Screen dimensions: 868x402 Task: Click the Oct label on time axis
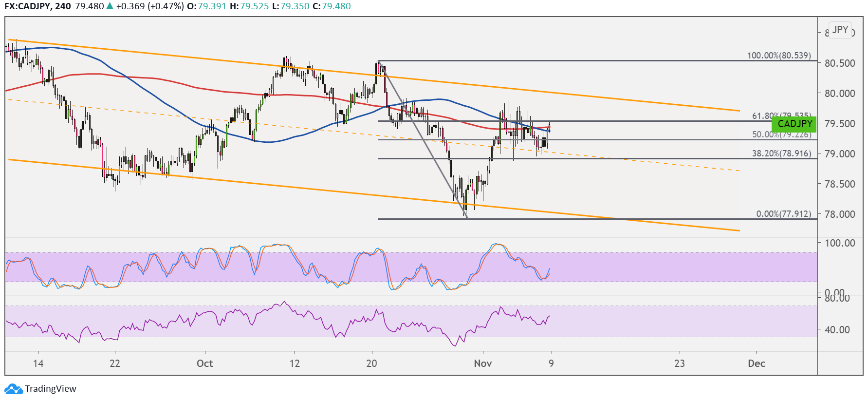pyautogui.click(x=205, y=364)
